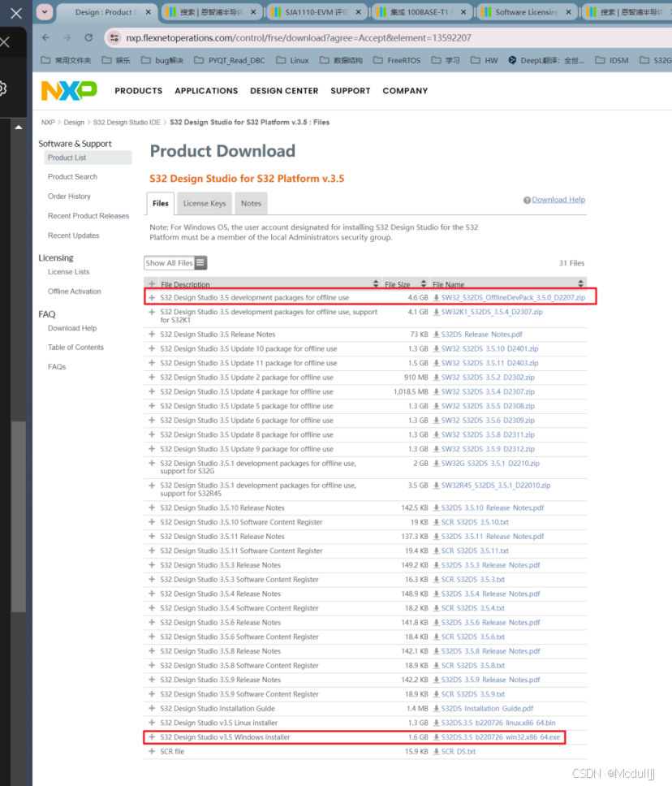Screen dimensions: 672x786
Task: Click the Design breadcrumb link
Action: (74, 123)
